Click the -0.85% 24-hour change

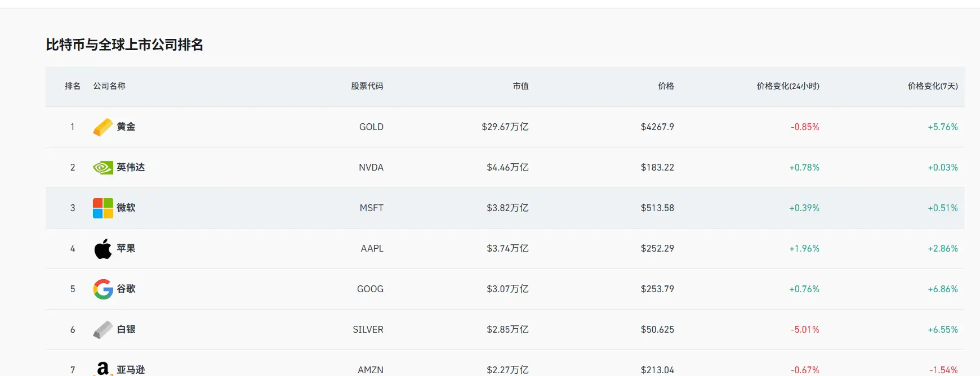pyautogui.click(x=805, y=127)
